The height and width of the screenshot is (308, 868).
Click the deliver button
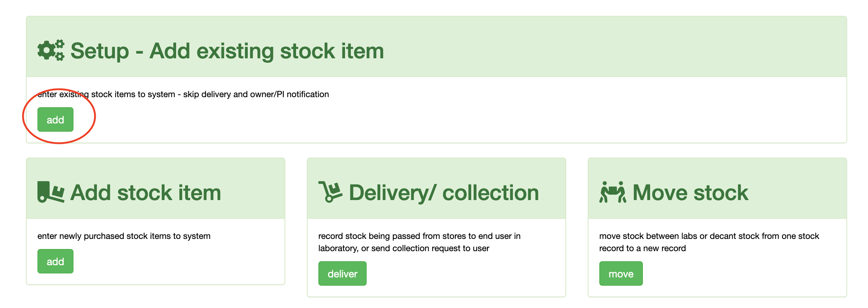coord(342,274)
